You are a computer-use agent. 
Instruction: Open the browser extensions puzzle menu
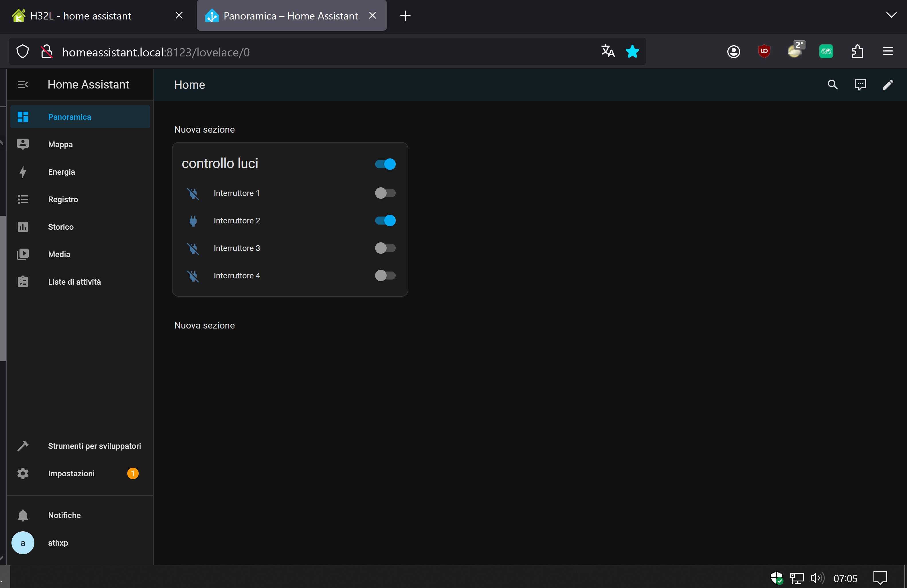point(857,52)
